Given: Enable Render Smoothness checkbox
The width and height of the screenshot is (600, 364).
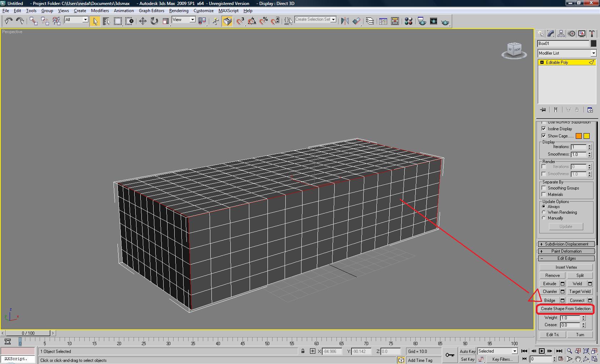Looking at the screenshot, I should [544, 174].
